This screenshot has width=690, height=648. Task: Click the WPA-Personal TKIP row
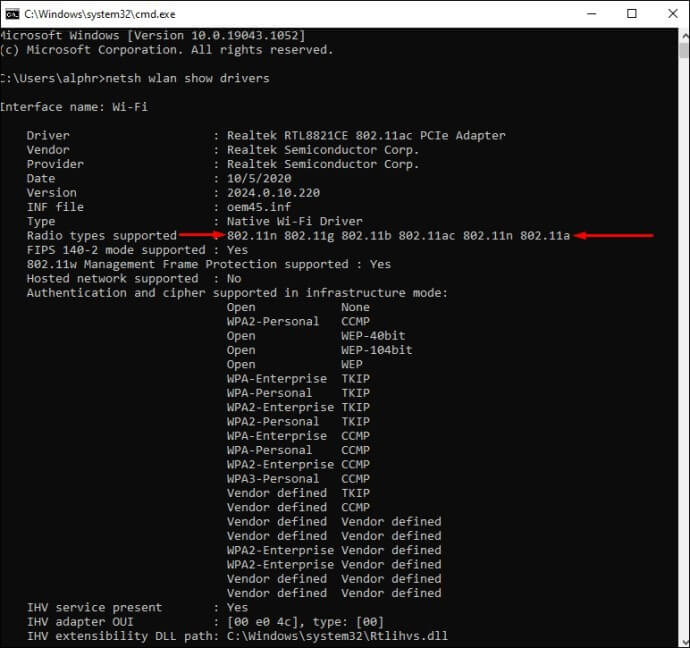298,393
